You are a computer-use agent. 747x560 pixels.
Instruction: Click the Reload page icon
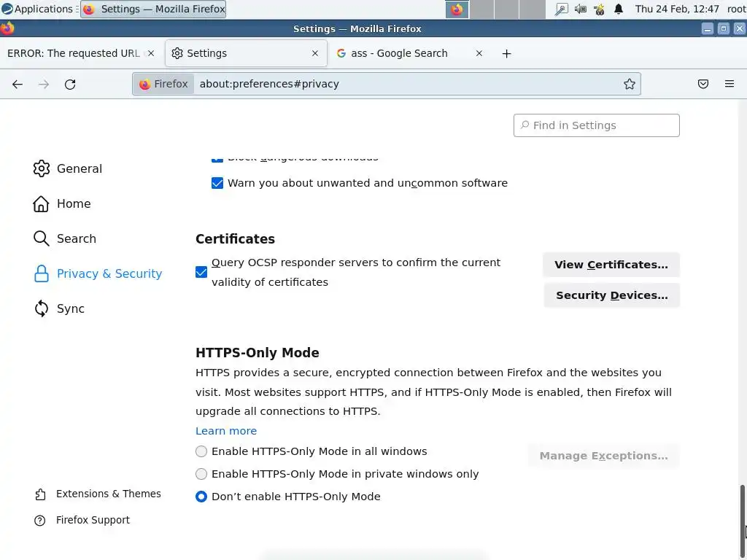[70, 84]
